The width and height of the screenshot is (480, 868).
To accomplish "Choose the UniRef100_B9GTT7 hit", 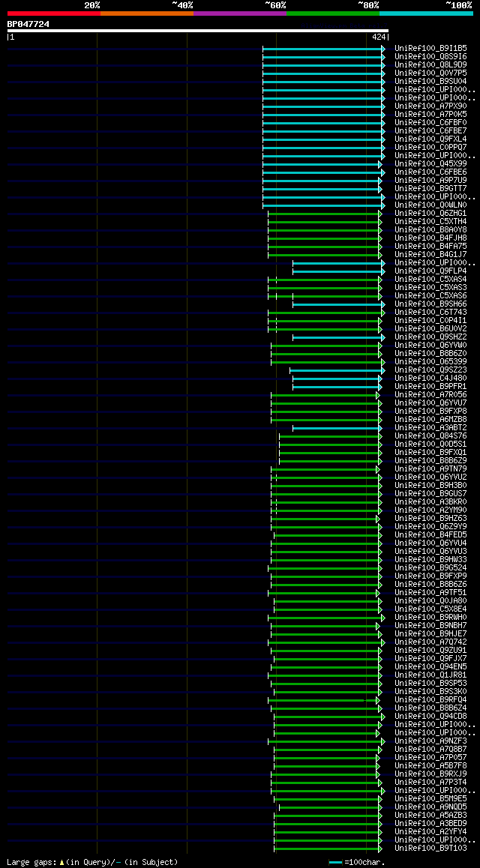I will pos(430,188).
